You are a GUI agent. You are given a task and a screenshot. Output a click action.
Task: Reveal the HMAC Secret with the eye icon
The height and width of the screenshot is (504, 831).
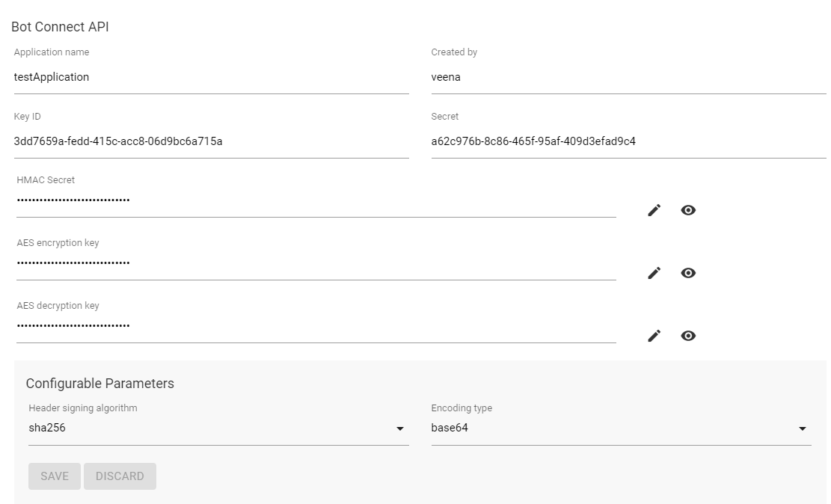click(688, 210)
